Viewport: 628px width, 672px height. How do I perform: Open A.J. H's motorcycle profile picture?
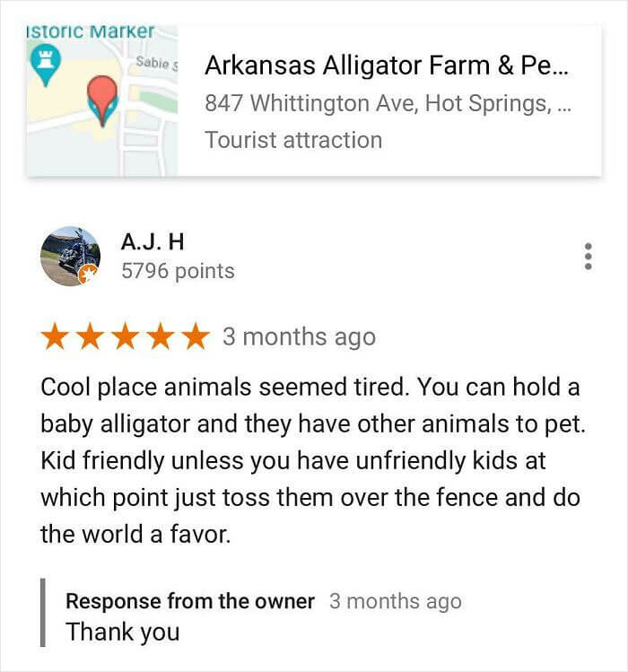point(70,257)
